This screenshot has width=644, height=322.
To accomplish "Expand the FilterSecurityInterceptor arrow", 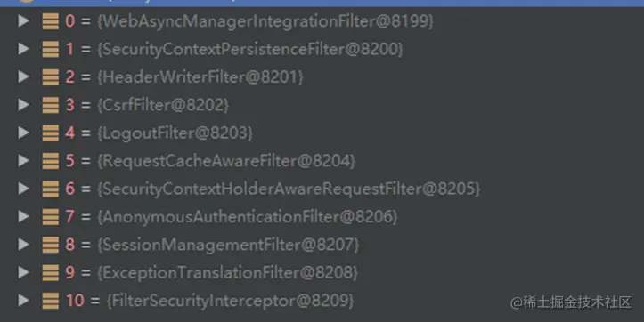I will pyautogui.click(x=23, y=301).
